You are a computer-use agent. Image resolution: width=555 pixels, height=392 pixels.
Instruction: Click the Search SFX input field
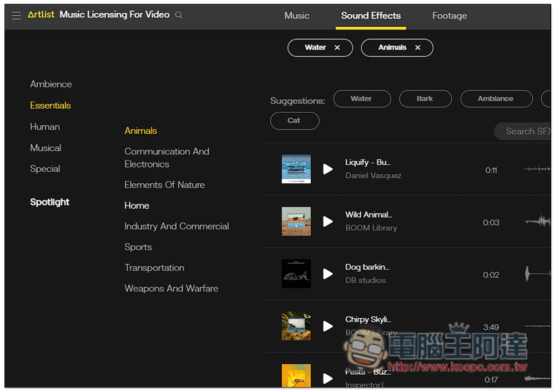pos(524,132)
